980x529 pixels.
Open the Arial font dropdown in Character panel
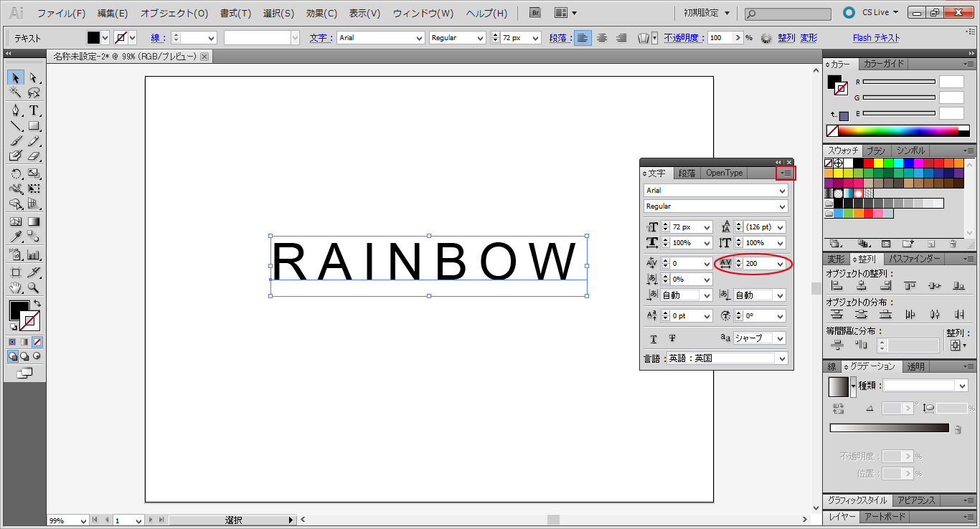782,191
